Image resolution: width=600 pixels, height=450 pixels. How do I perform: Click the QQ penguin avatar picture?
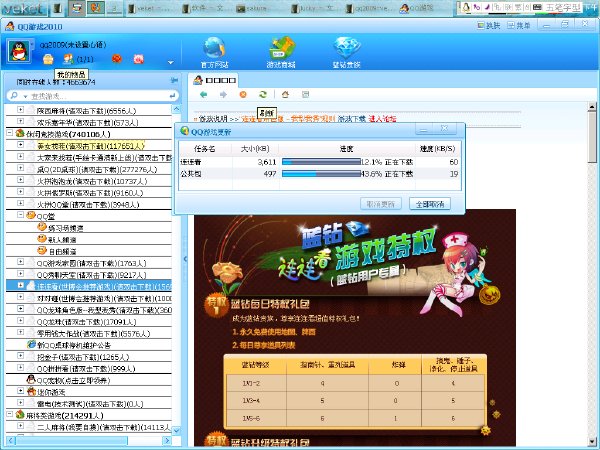point(19,51)
